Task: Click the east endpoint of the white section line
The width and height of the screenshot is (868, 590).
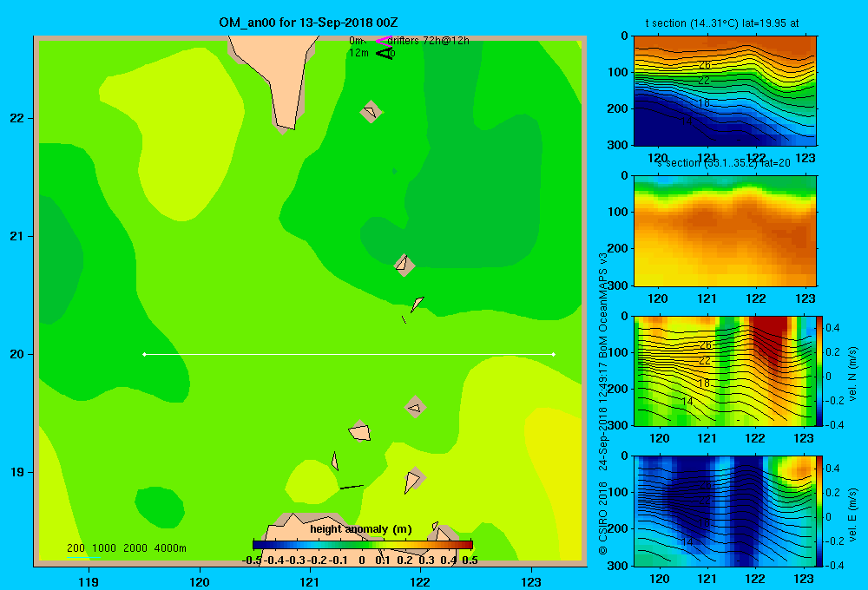Action: 554,354
